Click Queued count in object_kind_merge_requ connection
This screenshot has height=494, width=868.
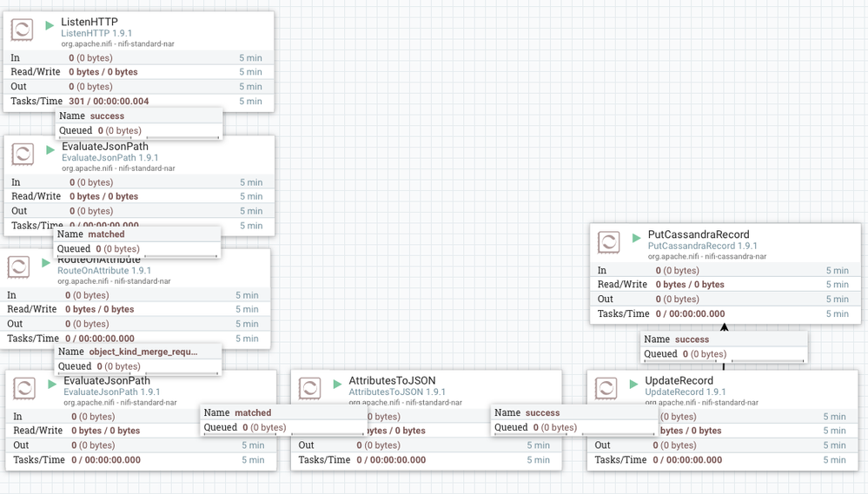click(118, 366)
